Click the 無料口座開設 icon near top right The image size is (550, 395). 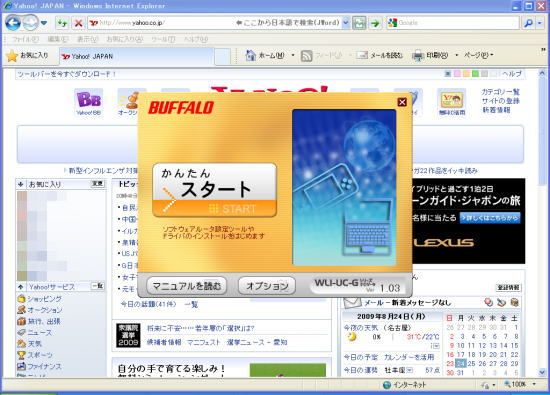click(x=452, y=102)
